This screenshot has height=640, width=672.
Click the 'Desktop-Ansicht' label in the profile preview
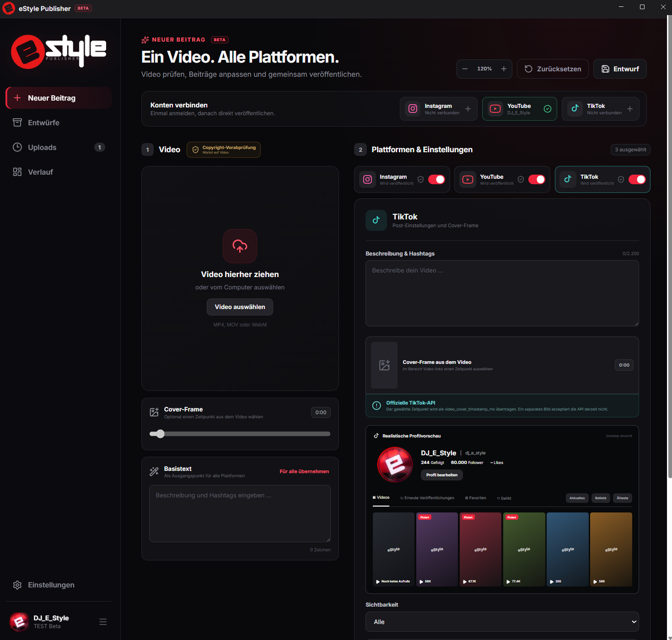pyautogui.click(x=619, y=436)
